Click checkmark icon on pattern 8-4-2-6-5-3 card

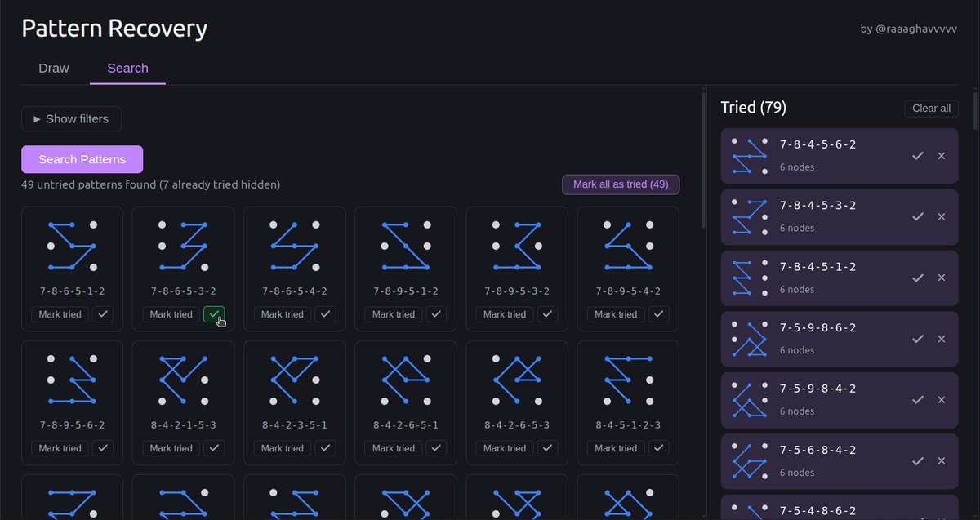click(x=547, y=448)
